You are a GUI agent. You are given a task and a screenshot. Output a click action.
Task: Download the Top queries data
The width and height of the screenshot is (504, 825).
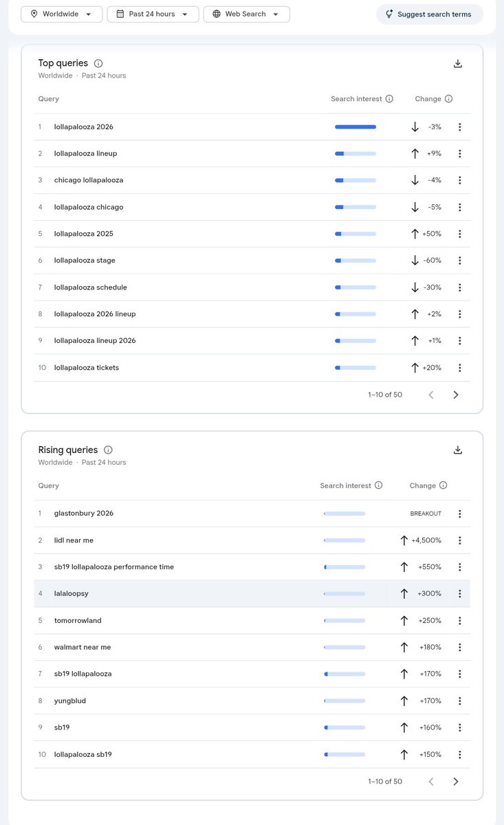click(x=458, y=64)
